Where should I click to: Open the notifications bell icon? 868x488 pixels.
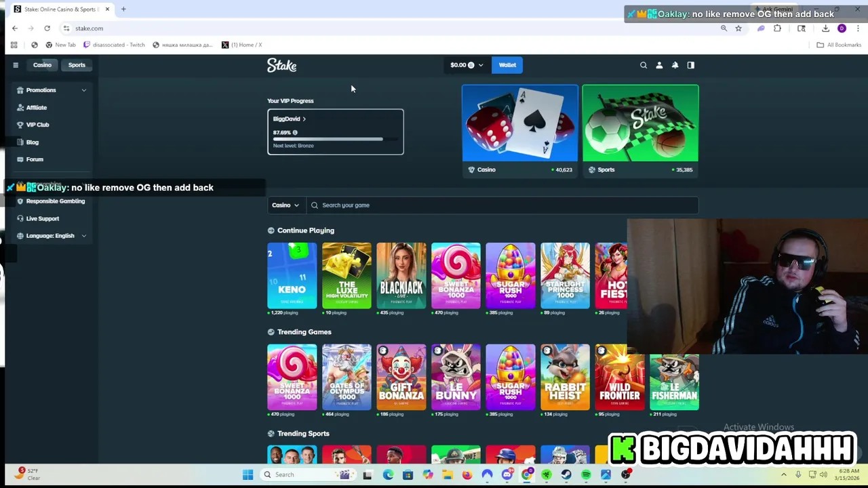tap(675, 65)
